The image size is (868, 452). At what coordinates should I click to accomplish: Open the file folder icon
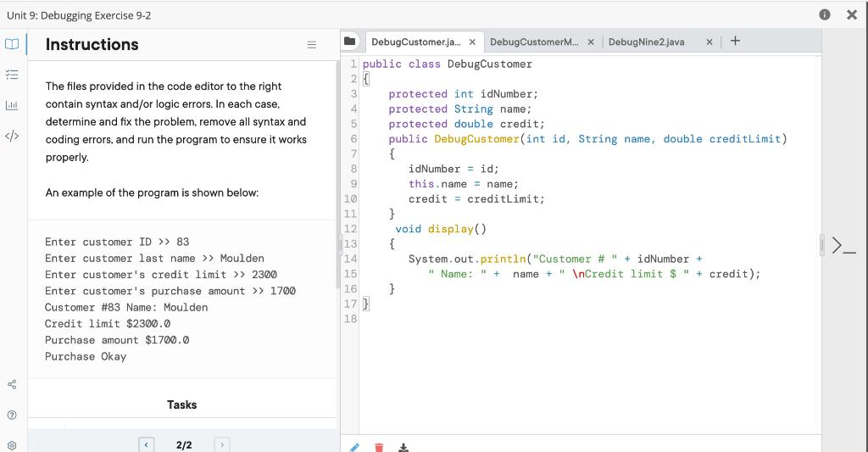[349, 41]
